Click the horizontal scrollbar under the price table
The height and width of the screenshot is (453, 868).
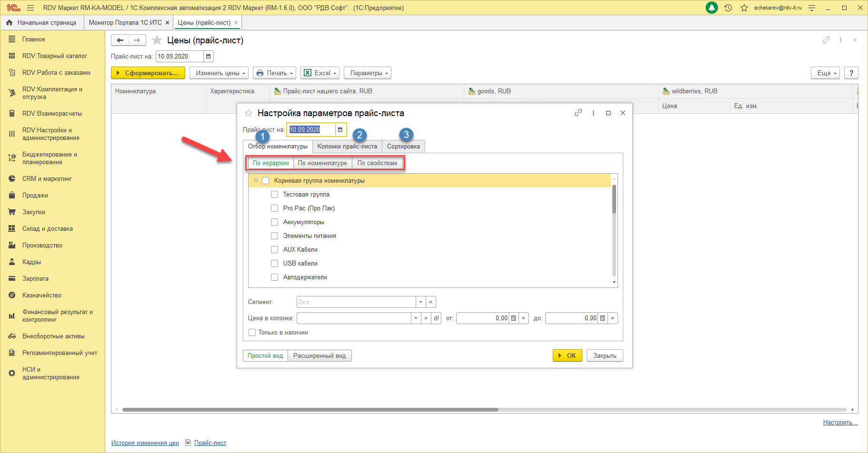(309, 410)
